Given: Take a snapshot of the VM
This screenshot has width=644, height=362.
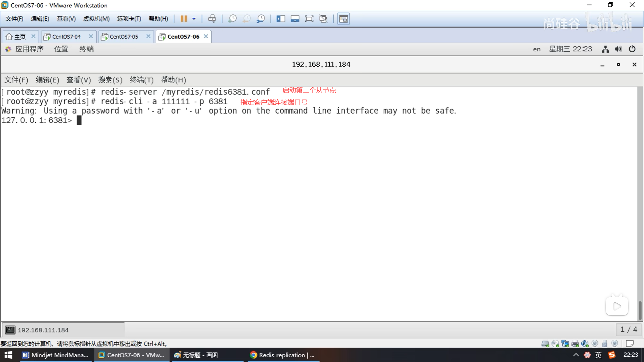Looking at the screenshot, I should pos(232,19).
